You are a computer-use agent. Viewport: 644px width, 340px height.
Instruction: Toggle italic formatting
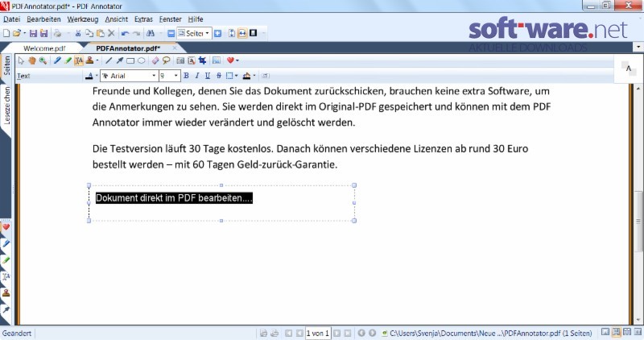click(x=196, y=76)
